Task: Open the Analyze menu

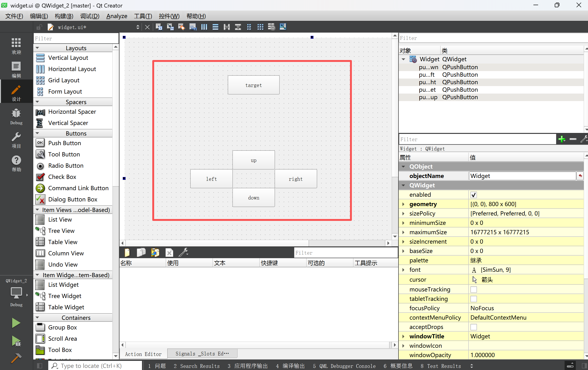Action: [116, 16]
